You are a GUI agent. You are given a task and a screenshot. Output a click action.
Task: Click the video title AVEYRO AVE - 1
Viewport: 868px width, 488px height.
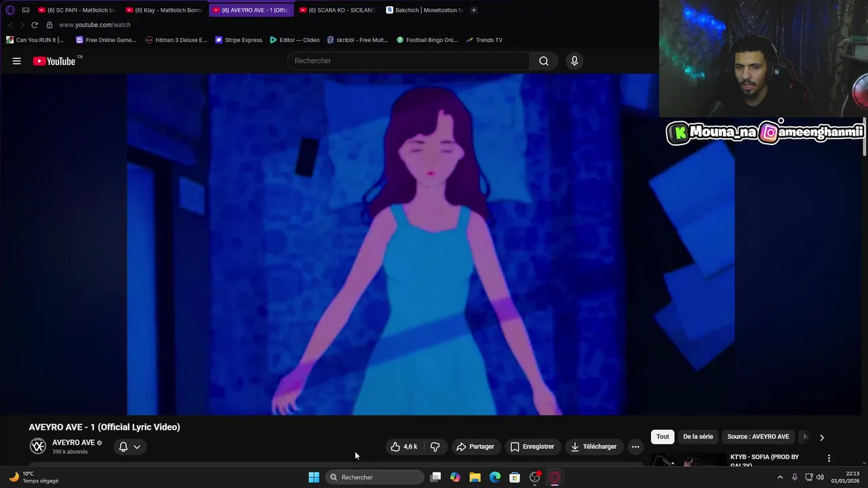[104, 427]
